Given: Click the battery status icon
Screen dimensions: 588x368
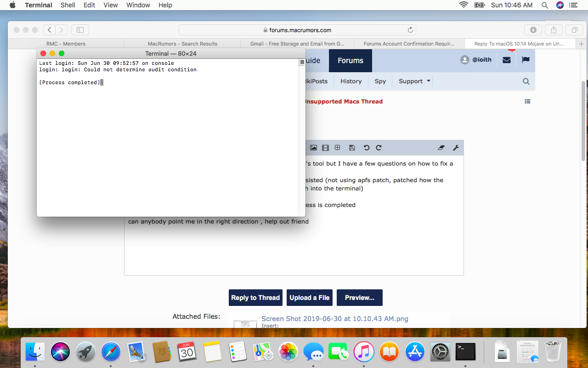Looking at the screenshot, I should tap(480, 5).
